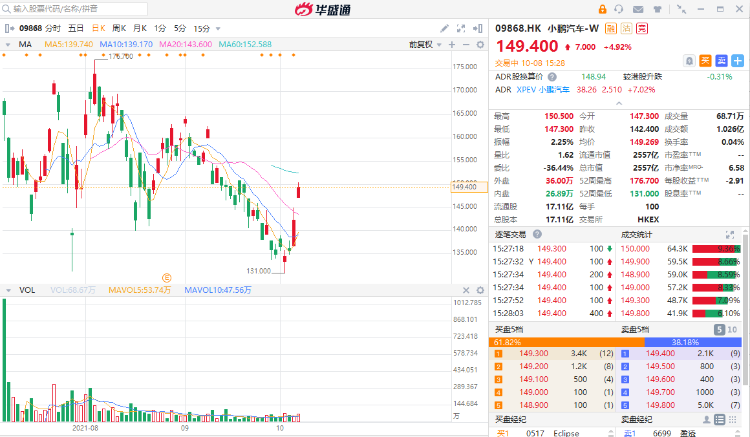Click the orange 61.82% bid ratio bar
The height and width of the screenshot is (437, 750).
click(x=567, y=342)
